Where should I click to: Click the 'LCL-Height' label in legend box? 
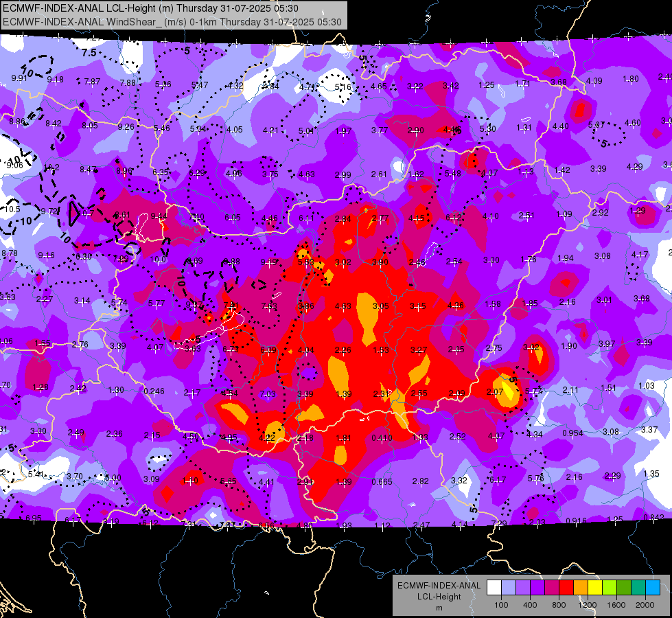[439, 597]
